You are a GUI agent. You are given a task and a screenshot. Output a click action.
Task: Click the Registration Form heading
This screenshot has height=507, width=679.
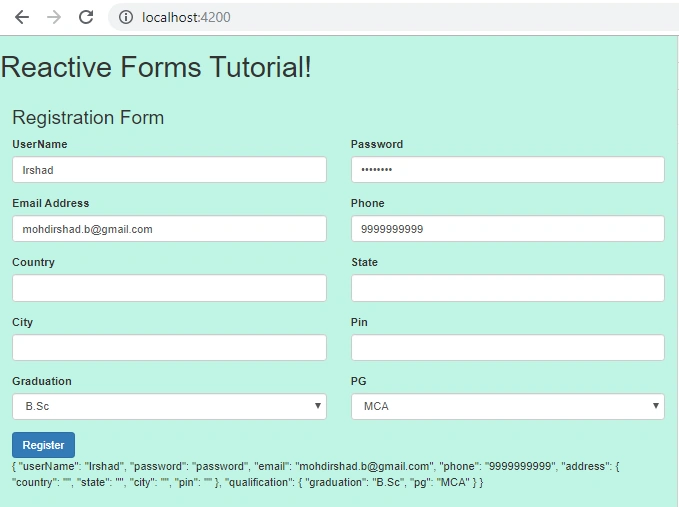click(x=88, y=117)
